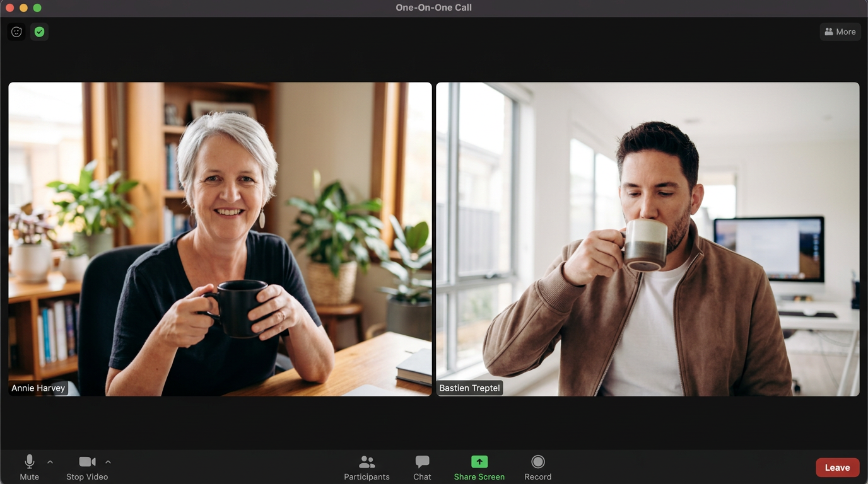
Task: Click the green encryption shield icon
Action: click(x=40, y=32)
